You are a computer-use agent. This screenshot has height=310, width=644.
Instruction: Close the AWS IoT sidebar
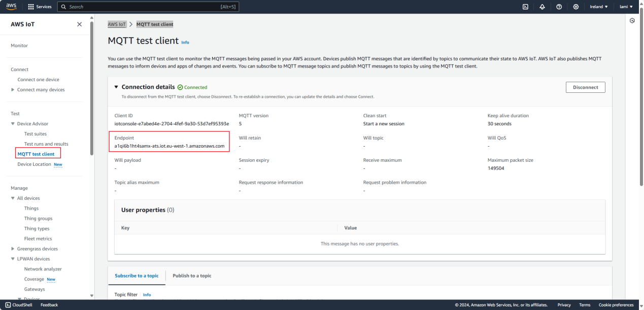tap(79, 24)
